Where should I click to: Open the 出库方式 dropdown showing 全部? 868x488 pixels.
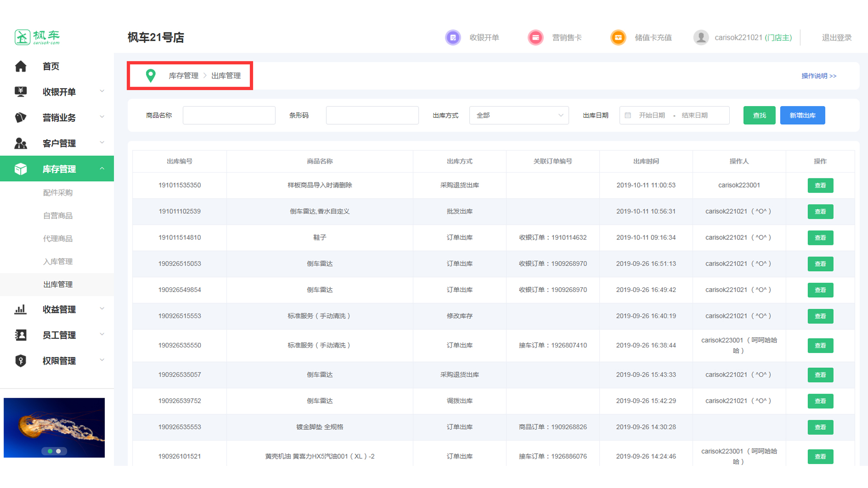click(519, 115)
